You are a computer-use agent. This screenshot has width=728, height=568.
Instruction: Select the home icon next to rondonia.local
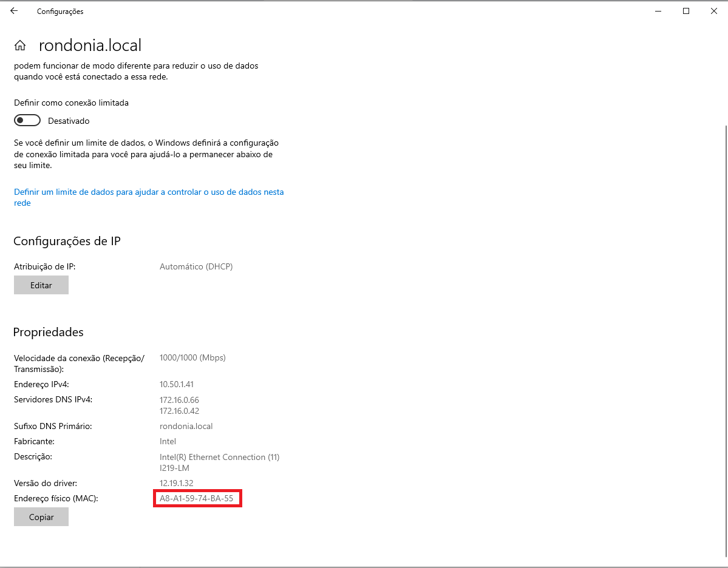tap(21, 44)
